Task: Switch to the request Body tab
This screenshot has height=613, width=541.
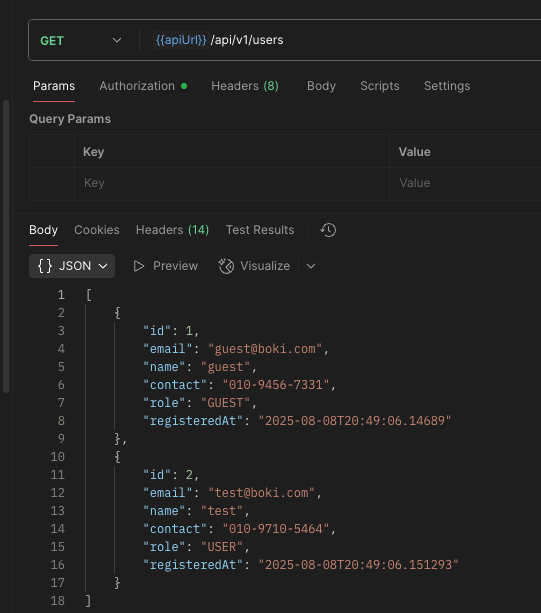Action: tap(321, 86)
